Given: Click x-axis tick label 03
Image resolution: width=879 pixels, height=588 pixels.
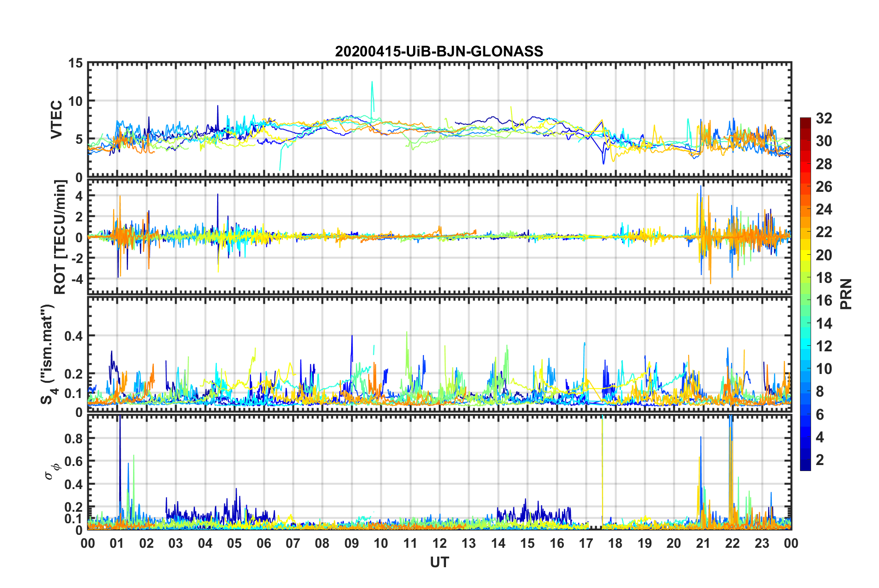Looking at the screenshot, I should coord(176,543).
